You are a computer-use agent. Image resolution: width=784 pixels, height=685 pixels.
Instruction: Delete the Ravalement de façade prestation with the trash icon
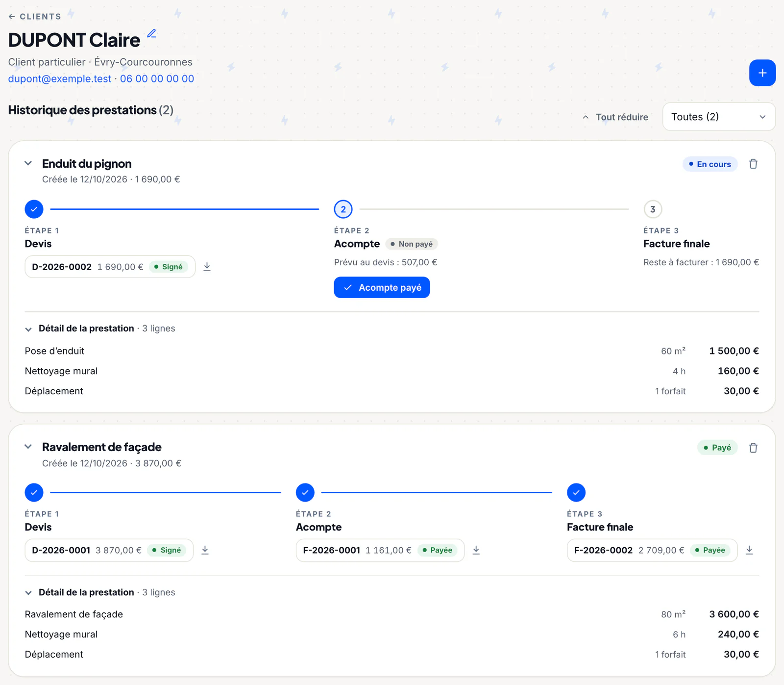[x=753, y=448]
